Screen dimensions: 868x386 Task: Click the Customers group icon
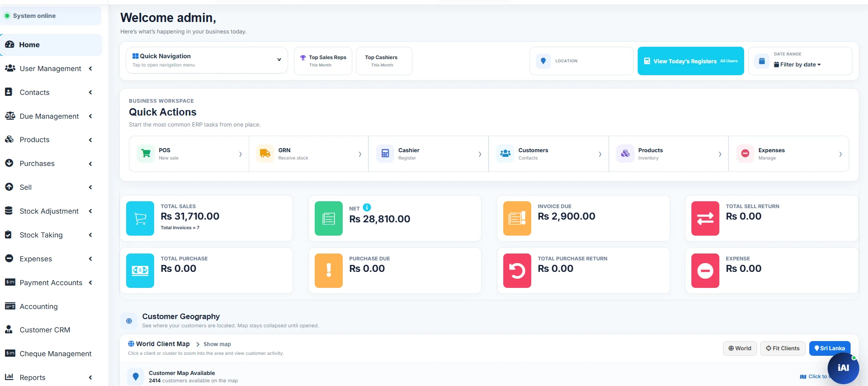(x=505, y=154)
